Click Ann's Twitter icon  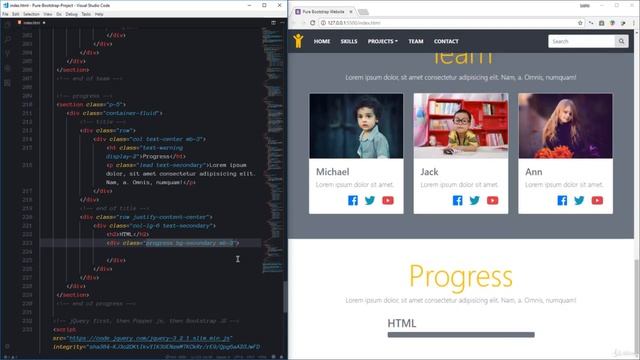click(579, 200)
